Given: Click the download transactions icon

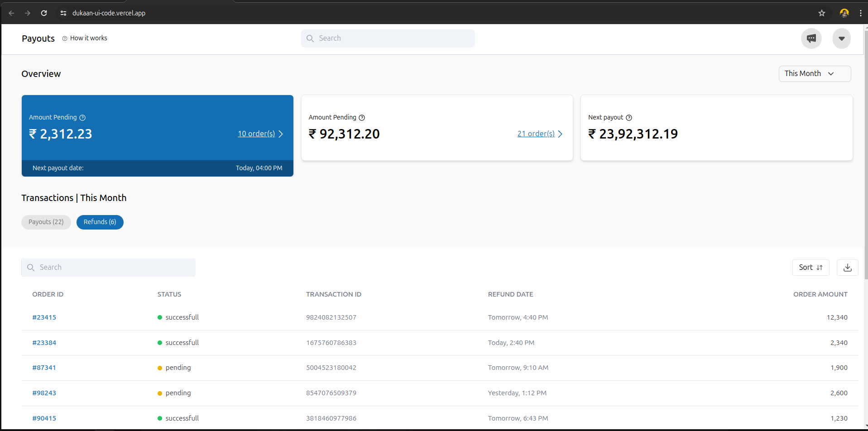Looking at the screenshot, I should (x=847, y=268).
